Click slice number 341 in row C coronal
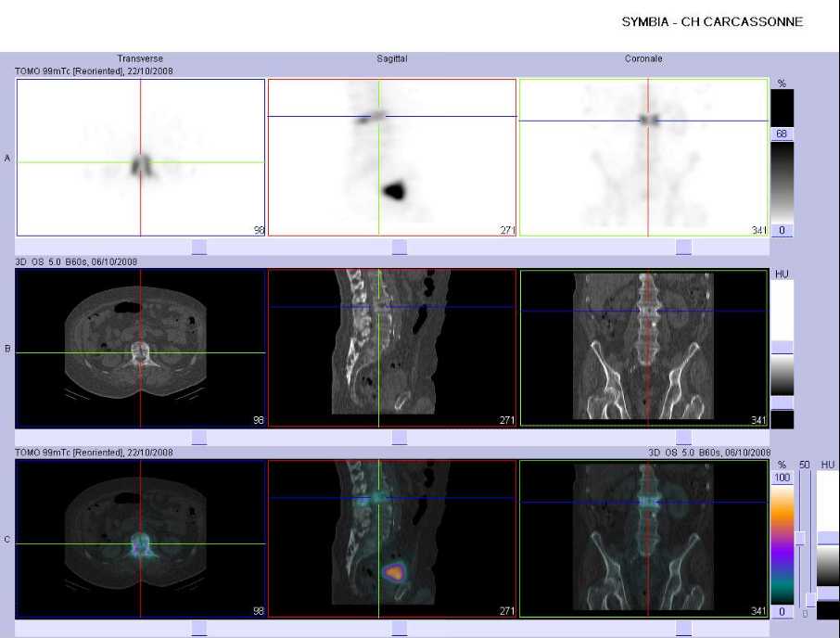This screenshot has width=840, height=638. [x=759, y=611]
